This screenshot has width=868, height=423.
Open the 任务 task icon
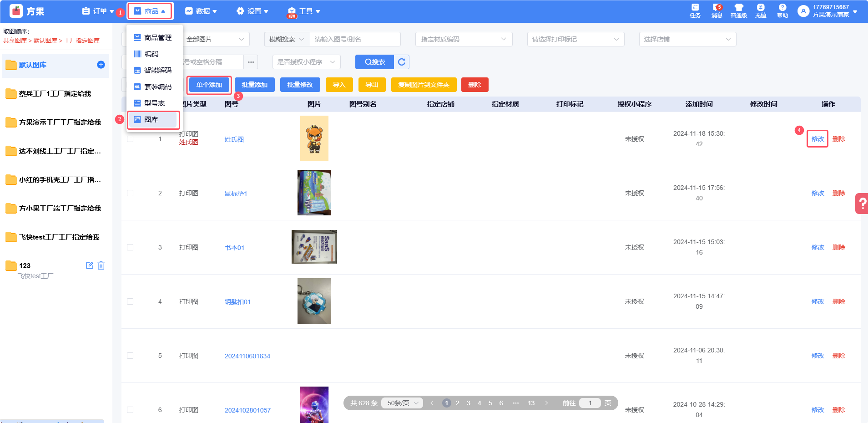[695, 7]
